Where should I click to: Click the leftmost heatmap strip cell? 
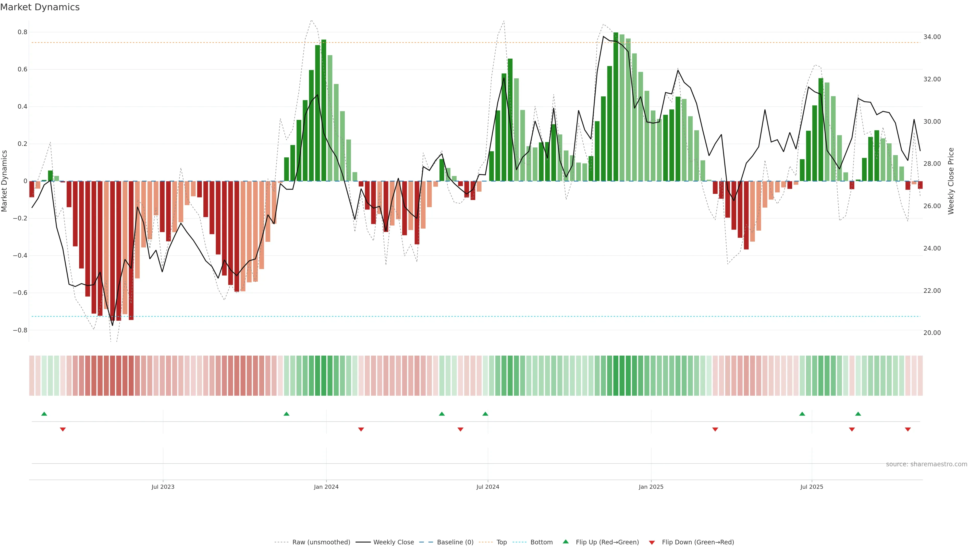tap(32, 376)
